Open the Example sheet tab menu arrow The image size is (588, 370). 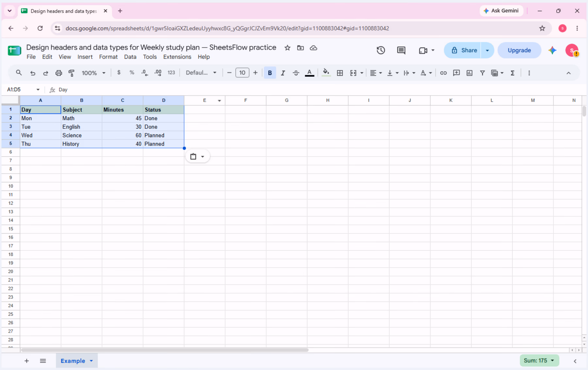point(91,361)
